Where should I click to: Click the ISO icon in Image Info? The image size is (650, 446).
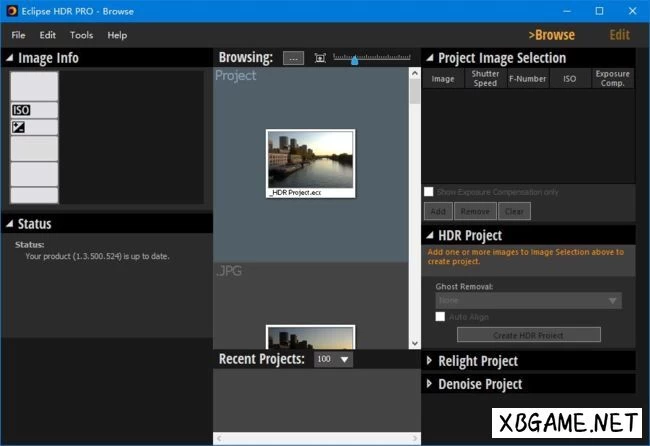pyautogui.click(x=21, y=110)
